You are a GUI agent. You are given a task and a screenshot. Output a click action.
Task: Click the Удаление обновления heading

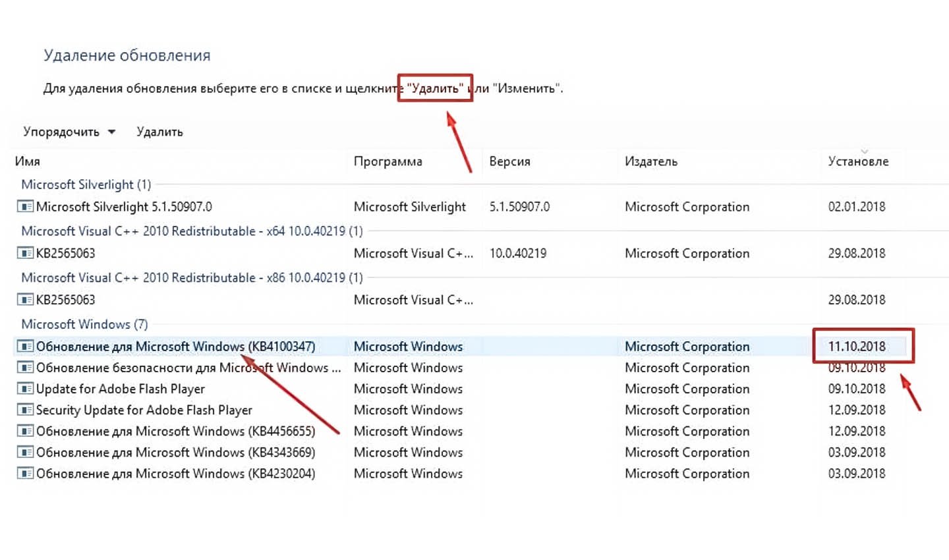tap(127, 55)
